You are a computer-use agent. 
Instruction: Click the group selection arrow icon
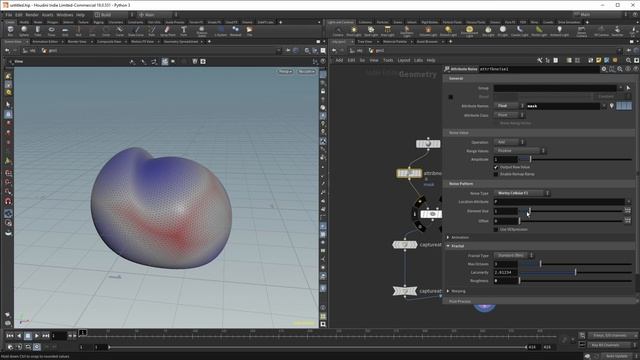click(628, 88)
